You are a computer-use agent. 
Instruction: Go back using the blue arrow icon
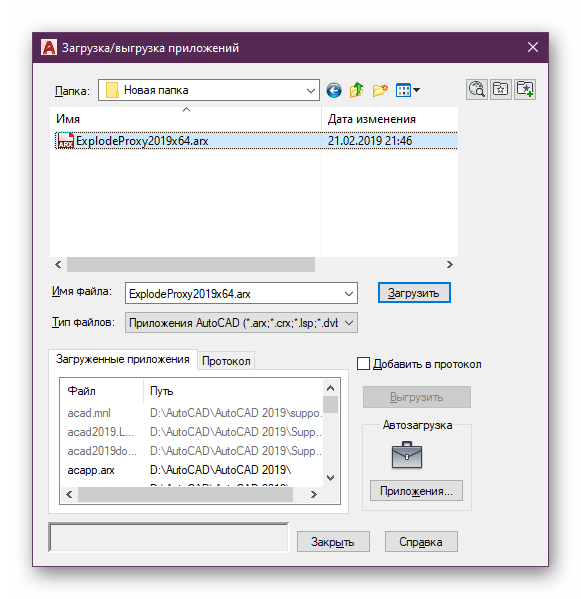[333, 91]
